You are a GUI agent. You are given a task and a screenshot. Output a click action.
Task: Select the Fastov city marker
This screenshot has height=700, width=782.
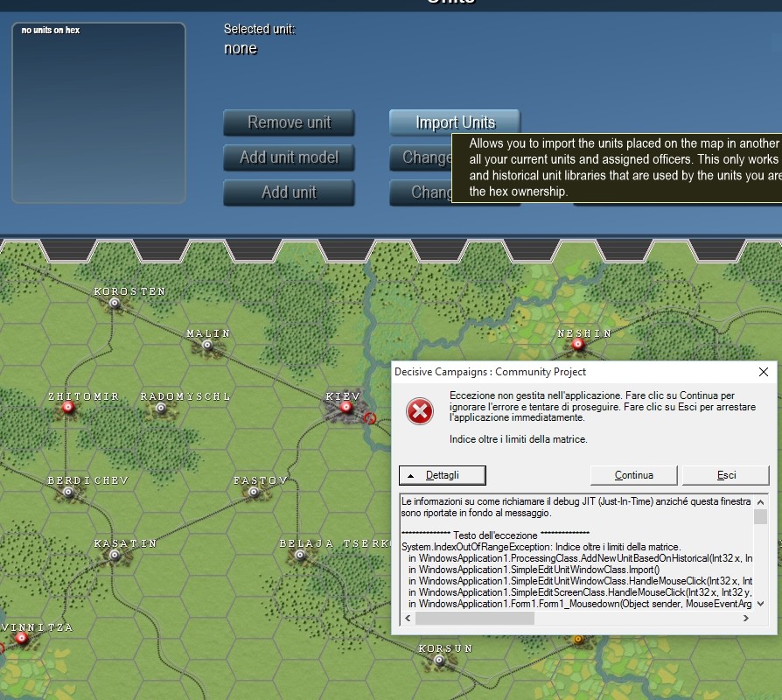(x=254, y=492)
